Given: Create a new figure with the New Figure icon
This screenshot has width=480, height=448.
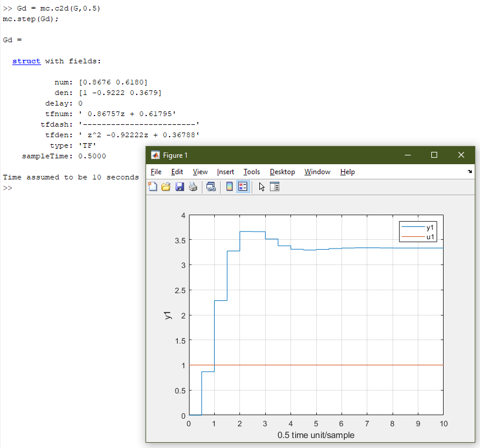Looking at the screenshot, I should coord(153,186).
